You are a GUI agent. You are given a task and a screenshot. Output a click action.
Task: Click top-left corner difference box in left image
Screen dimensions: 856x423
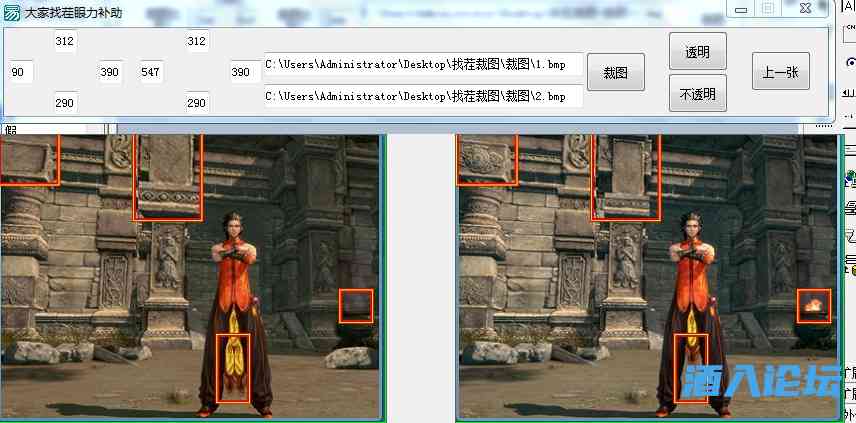tap(29, 160)
